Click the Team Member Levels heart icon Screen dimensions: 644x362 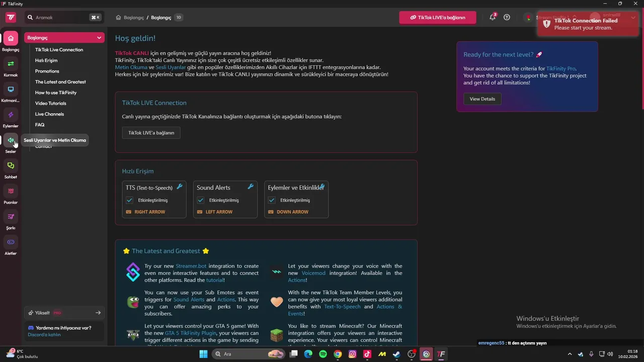click(277, 302)
